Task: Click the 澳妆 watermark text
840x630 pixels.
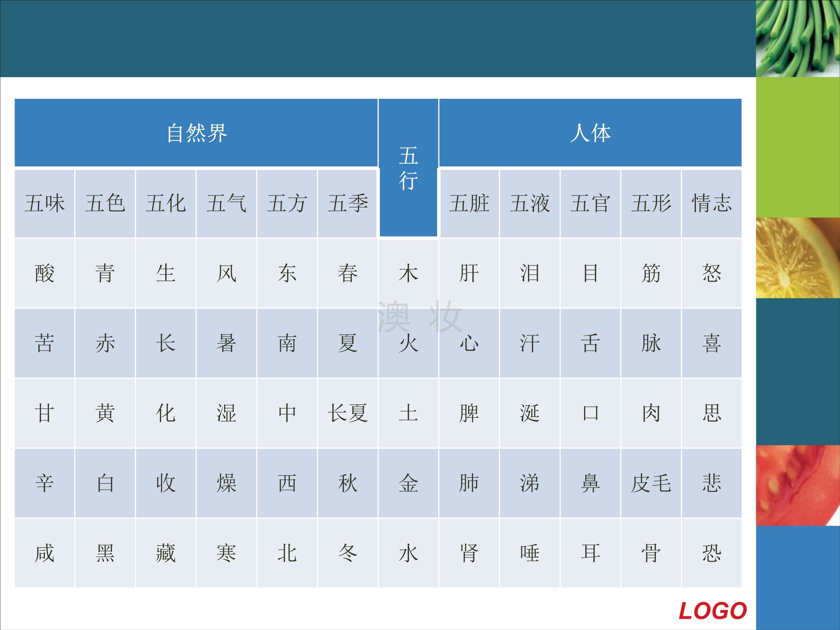Action: (420, 316)
